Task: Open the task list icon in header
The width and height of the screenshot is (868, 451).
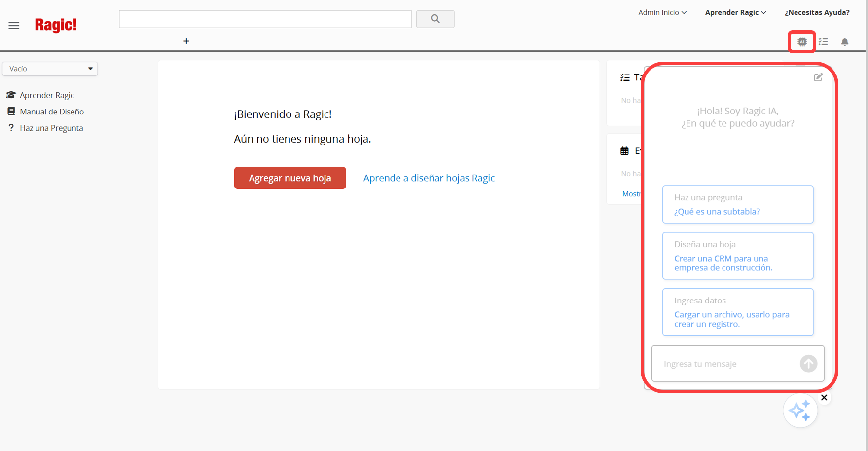Action: coord(823,42)
